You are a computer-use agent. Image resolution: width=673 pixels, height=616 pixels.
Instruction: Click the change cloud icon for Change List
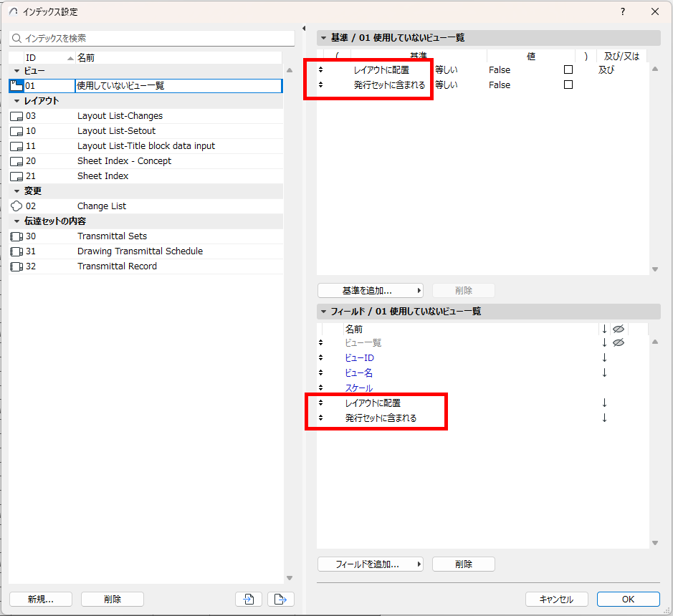click(16, 206)
